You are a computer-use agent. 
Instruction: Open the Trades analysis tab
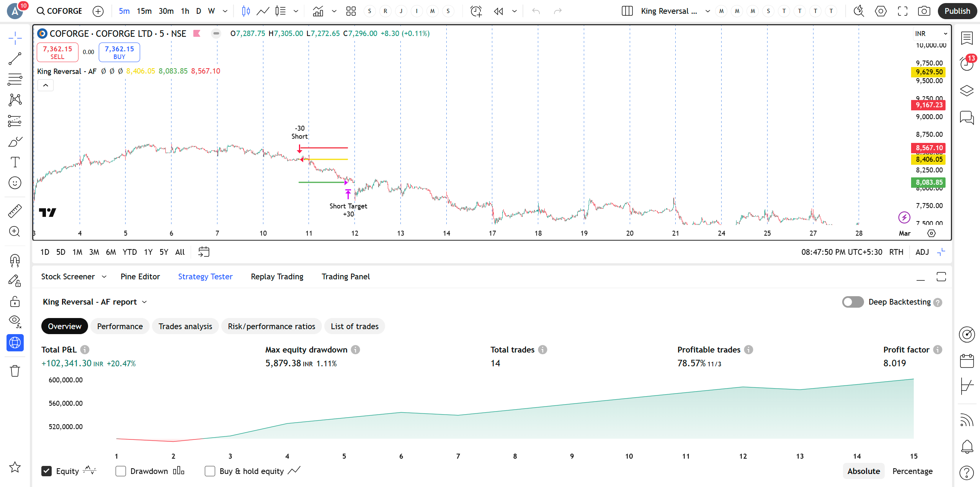click(185, 326)
